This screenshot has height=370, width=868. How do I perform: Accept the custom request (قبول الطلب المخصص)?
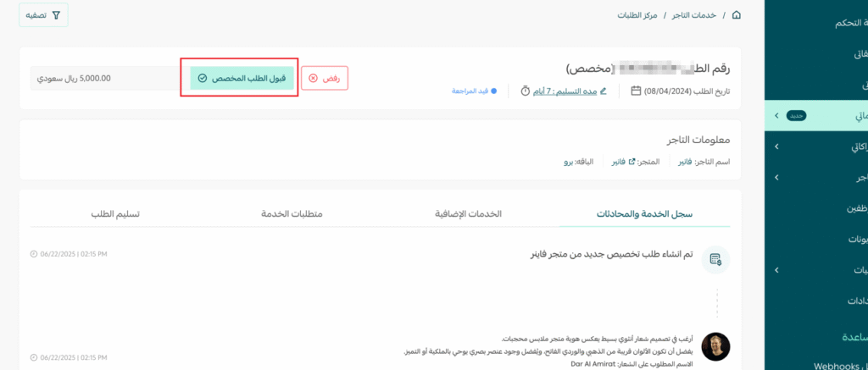click(x=242, y=78)
